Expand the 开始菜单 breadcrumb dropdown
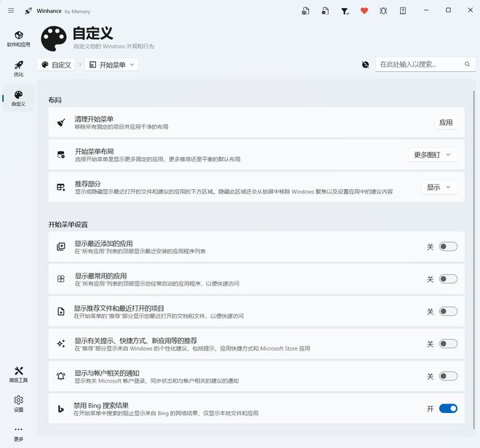This screenshot has height=448, width=480. [112, 65]
